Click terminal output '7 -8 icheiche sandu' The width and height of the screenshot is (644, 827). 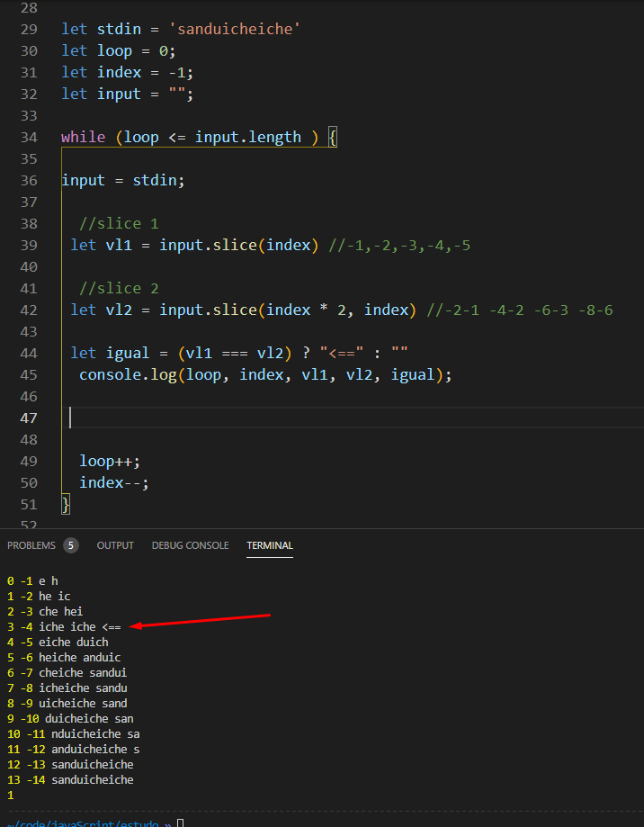67,688
